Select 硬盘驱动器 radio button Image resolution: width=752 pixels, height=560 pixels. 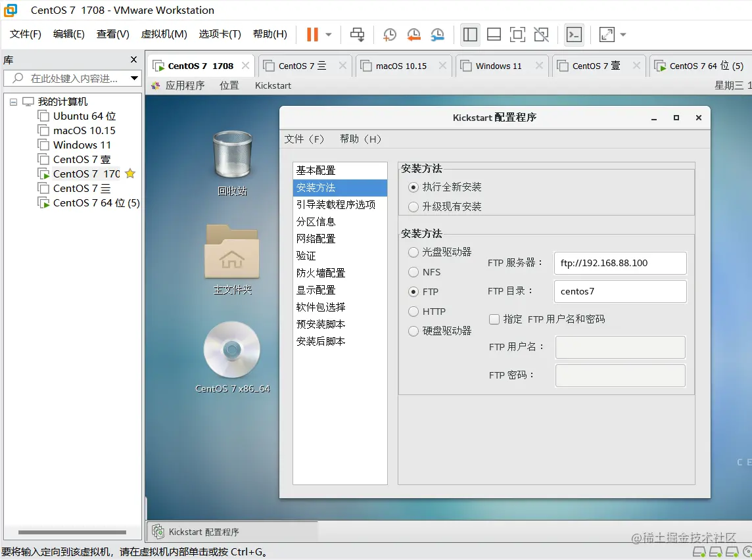tap(413, 331)
